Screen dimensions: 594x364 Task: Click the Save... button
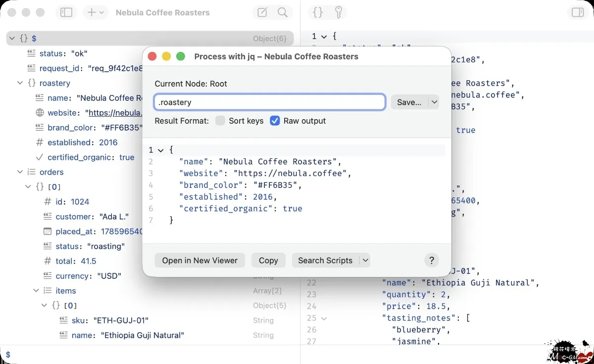(x=409, y=102)
